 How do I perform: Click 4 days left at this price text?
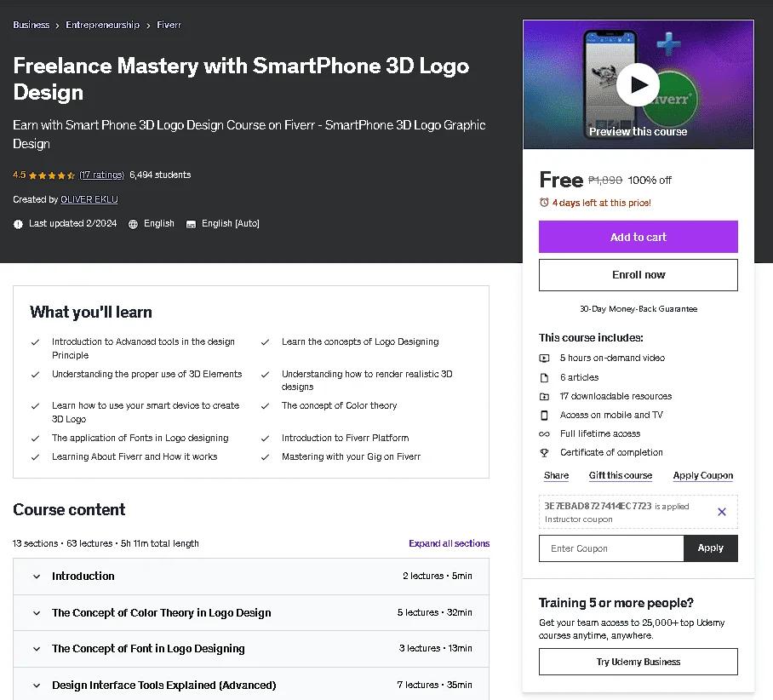601,203
